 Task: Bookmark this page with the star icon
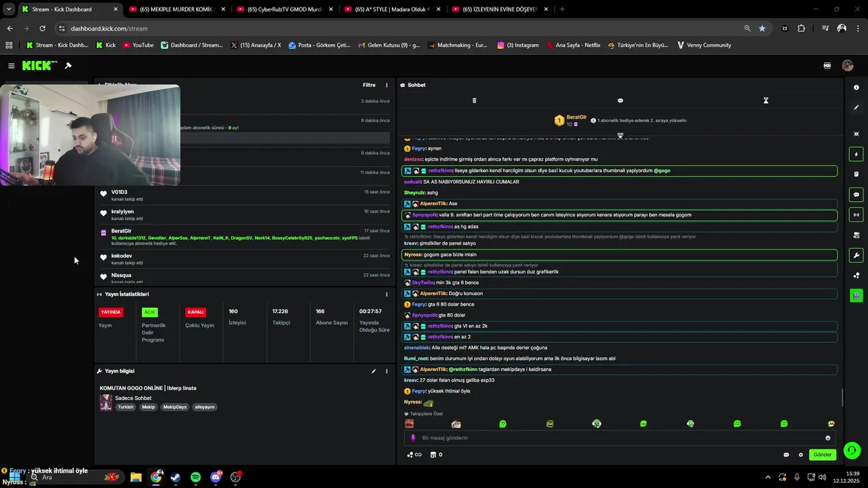[x=762, y=28]
